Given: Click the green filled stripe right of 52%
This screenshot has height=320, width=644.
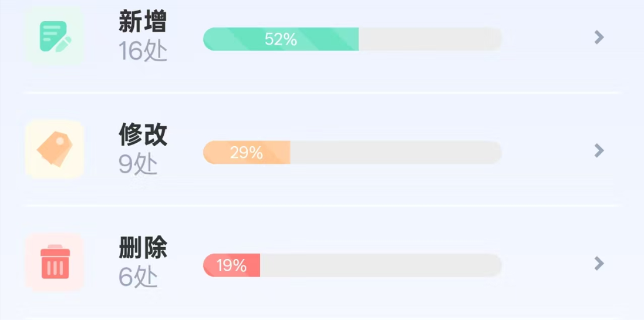Looking at the screenshot, I should click(332, 39).
